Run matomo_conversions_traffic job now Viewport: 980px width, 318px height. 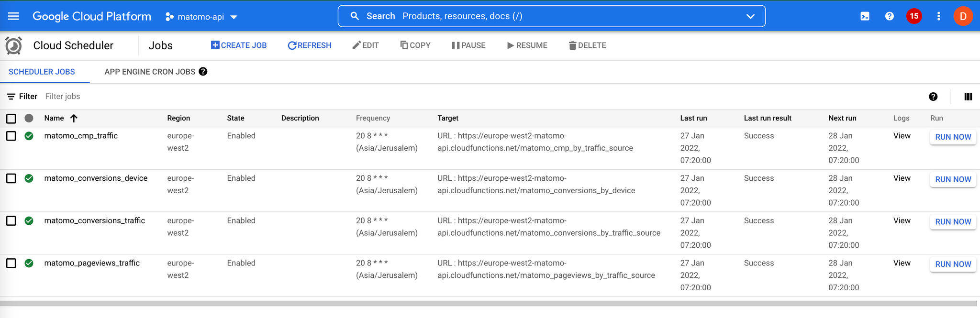pyautogui.click(x=953, y=222)
